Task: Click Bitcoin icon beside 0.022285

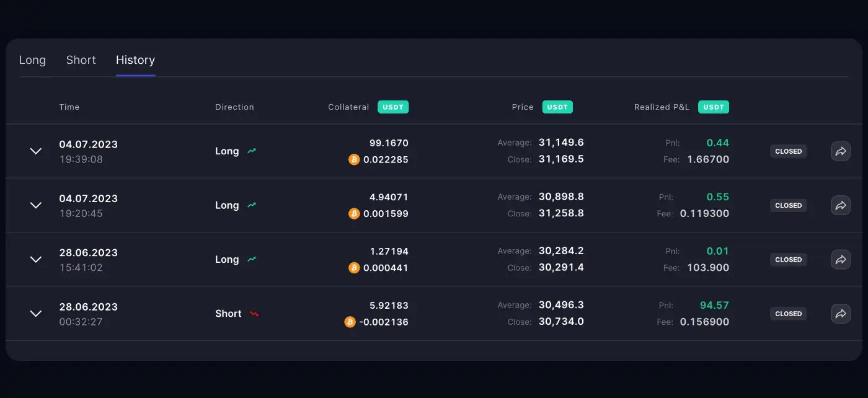Action: click(x=354, y=160)
